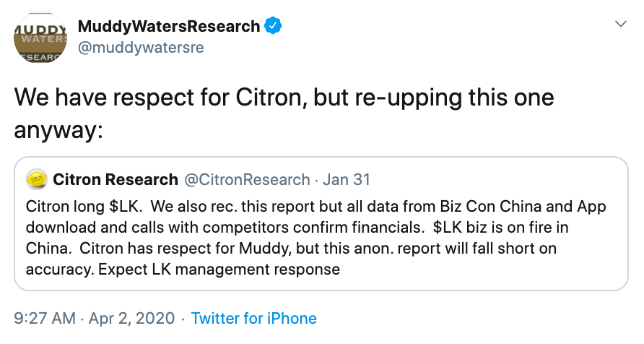
Task: Open the Twitter for iPhone source link
Action: 253,318
